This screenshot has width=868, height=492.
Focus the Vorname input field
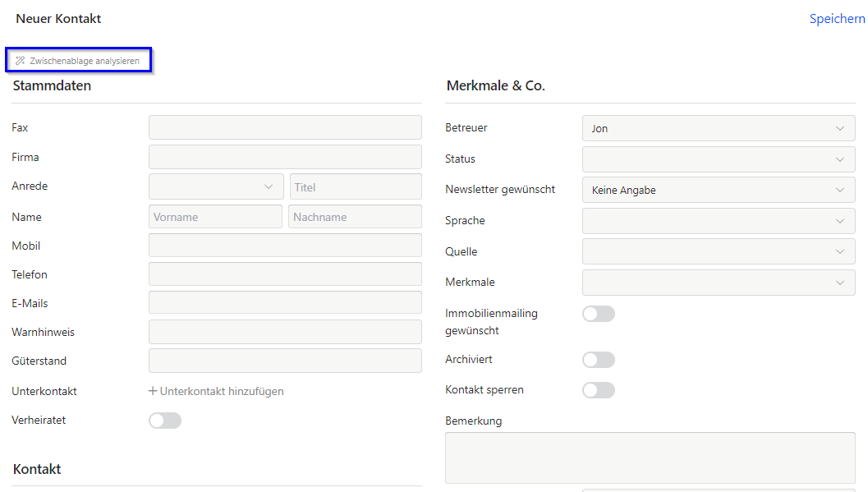215,217
